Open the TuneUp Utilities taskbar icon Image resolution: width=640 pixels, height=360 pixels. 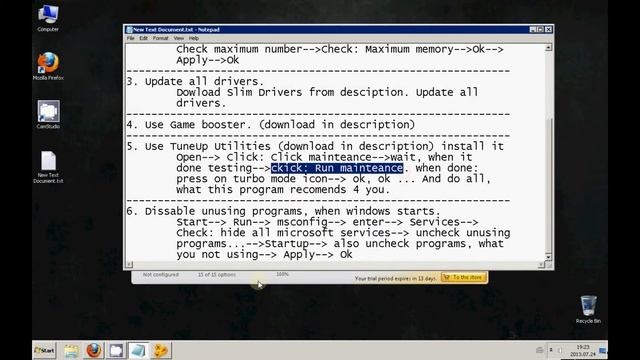click(160, 351)
